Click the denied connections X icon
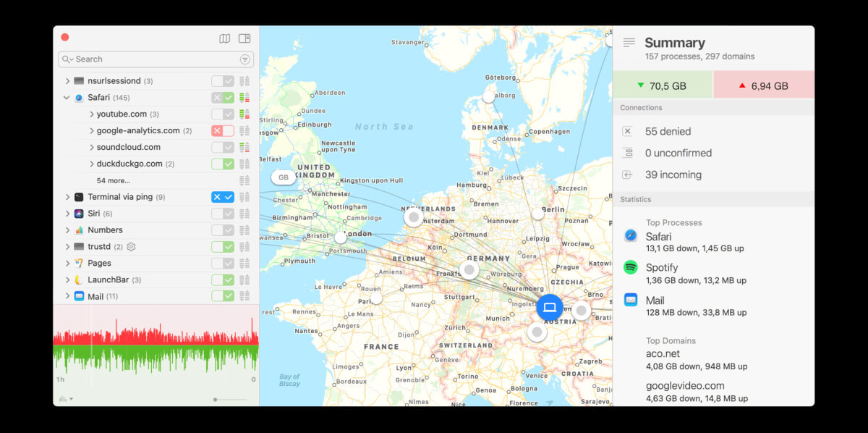The width and height of the screenshot is (868, 433). tap(627, 131)
